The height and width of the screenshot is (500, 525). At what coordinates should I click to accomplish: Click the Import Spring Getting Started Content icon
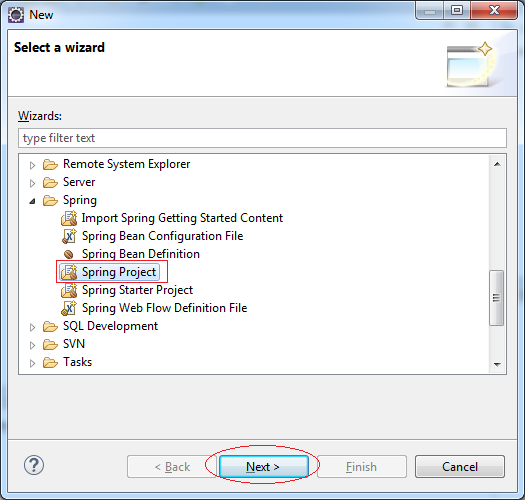[69, 218]
